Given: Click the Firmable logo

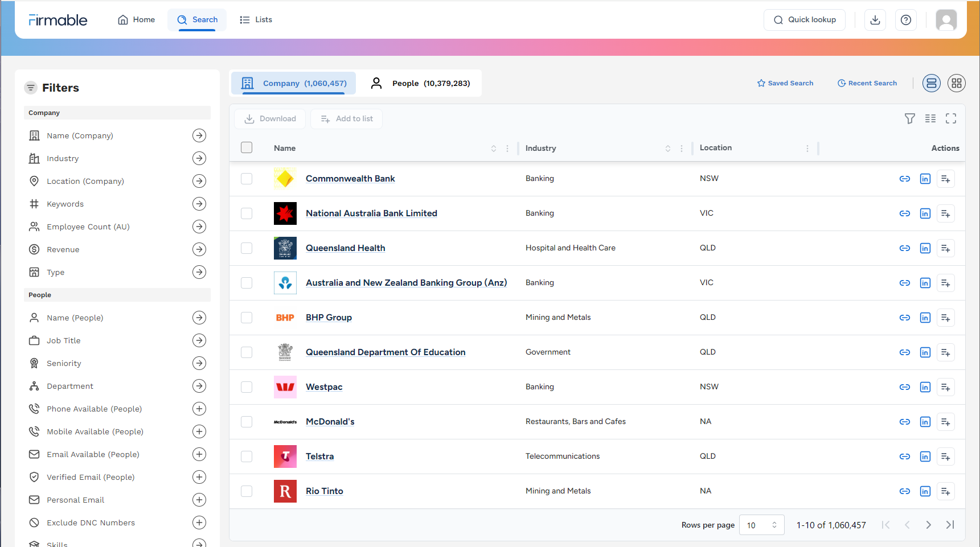Looking at the screenshot, I should (58, 20).
